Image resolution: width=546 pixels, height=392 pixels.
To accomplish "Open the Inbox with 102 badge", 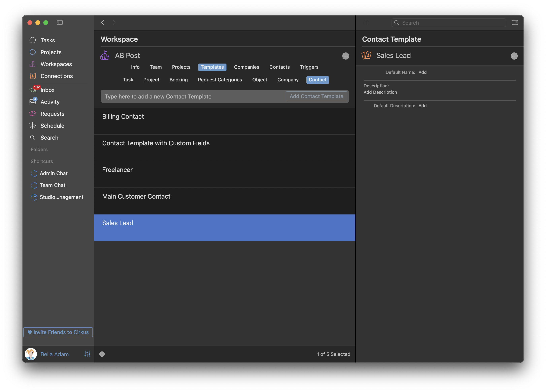I will coord(47,90).
